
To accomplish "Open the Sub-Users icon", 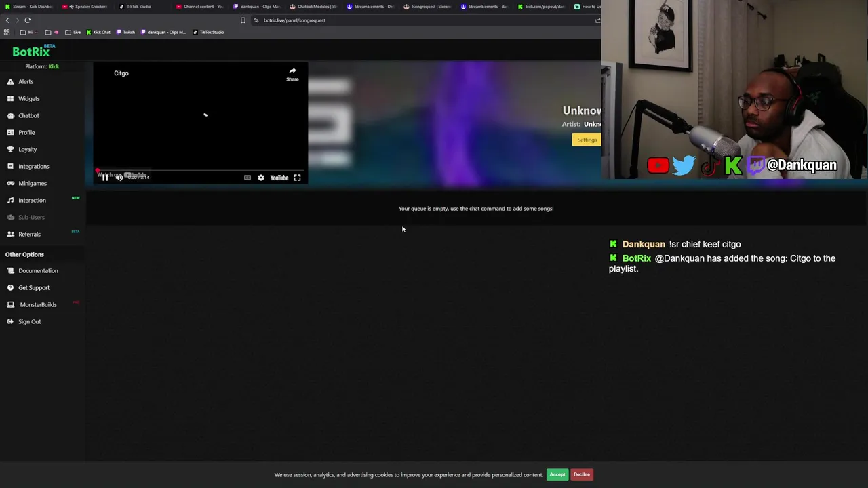I will 10,217.
